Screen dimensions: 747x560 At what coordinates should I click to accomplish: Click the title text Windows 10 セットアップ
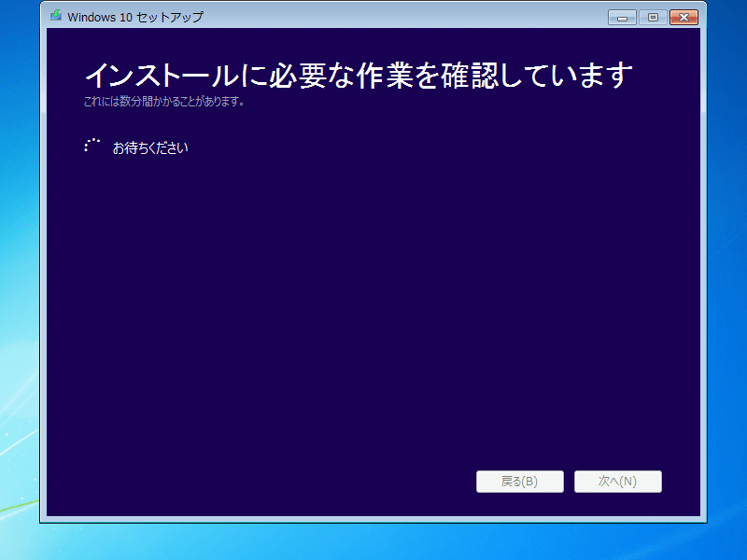click(x=135, y=17)
